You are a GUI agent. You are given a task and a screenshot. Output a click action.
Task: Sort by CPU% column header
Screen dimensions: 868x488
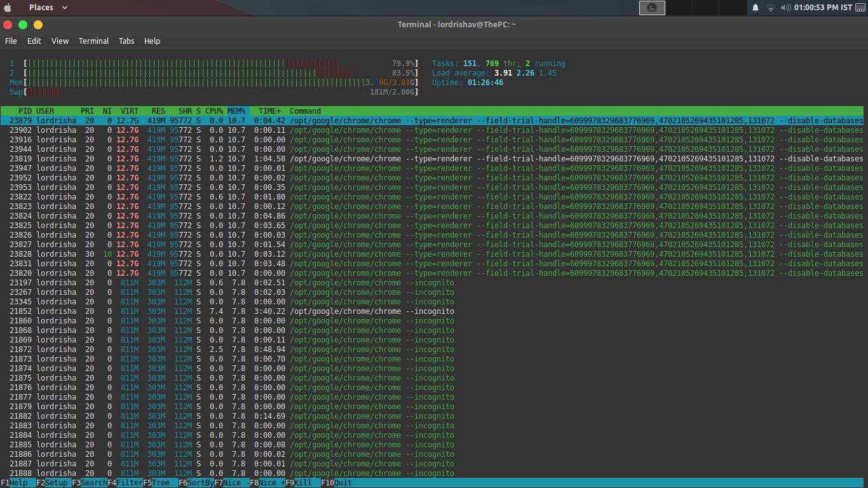214,111
